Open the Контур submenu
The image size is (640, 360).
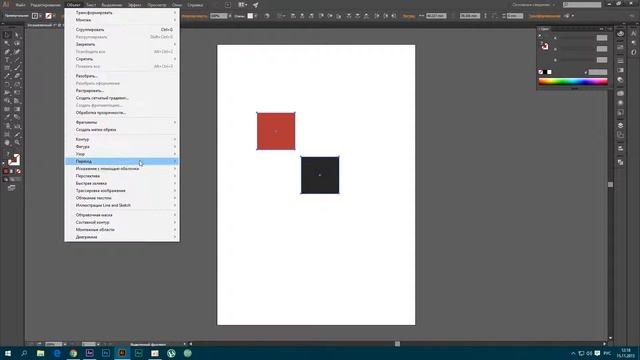tap(122, 139)
